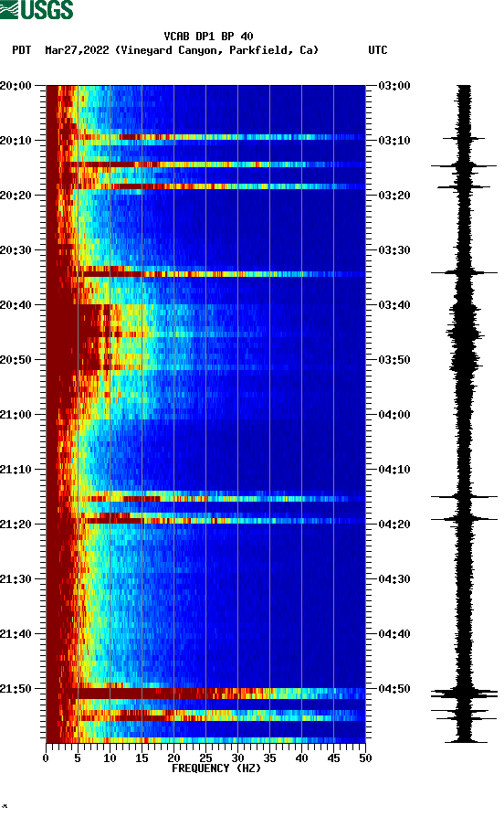
Task: Click the '04:30' UTC time label
Action: [x=394, y=579]
